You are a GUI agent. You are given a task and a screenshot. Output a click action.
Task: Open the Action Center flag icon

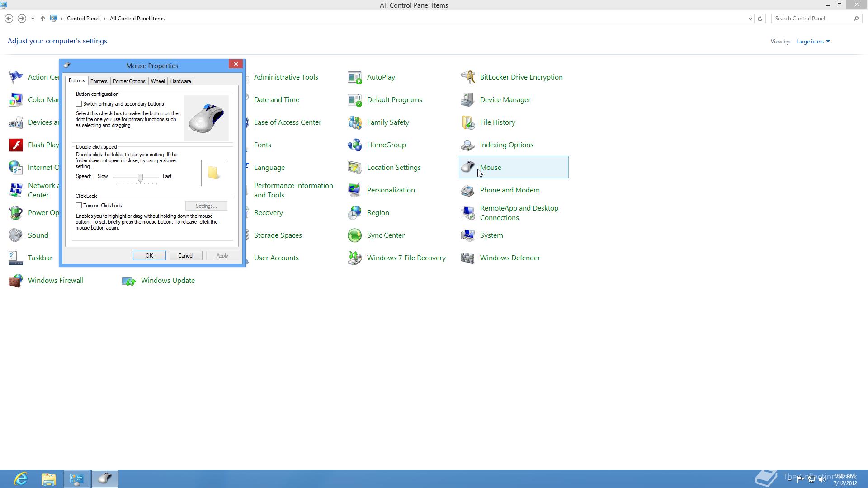pyautogui.click(x=15, y=77)
